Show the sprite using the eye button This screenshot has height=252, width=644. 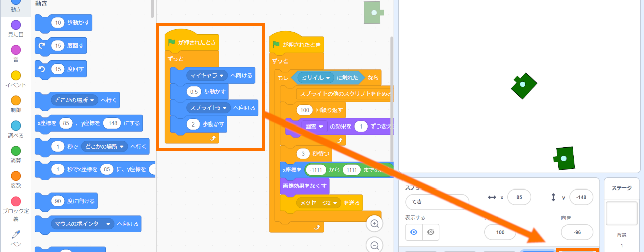(414, 232)
